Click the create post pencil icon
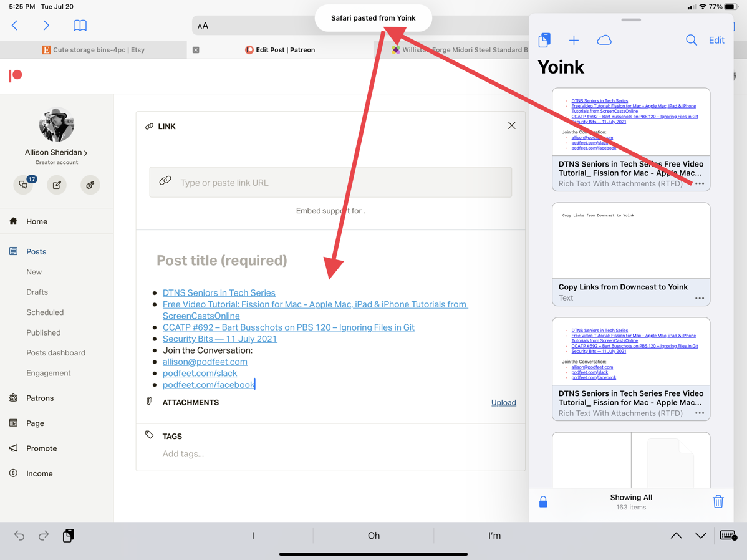Screen dimensions: 747x560 pyautogui.click(x=57, y=185)
